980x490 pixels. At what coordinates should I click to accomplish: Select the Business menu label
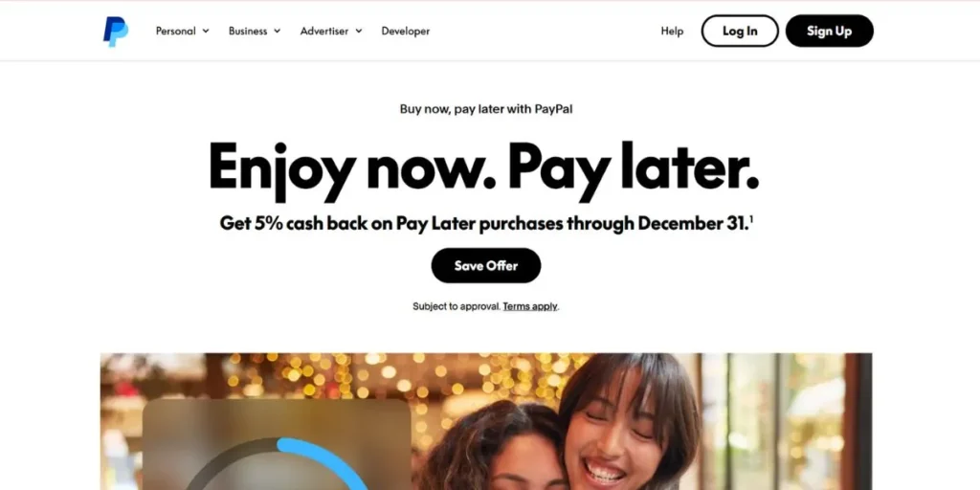248,31
